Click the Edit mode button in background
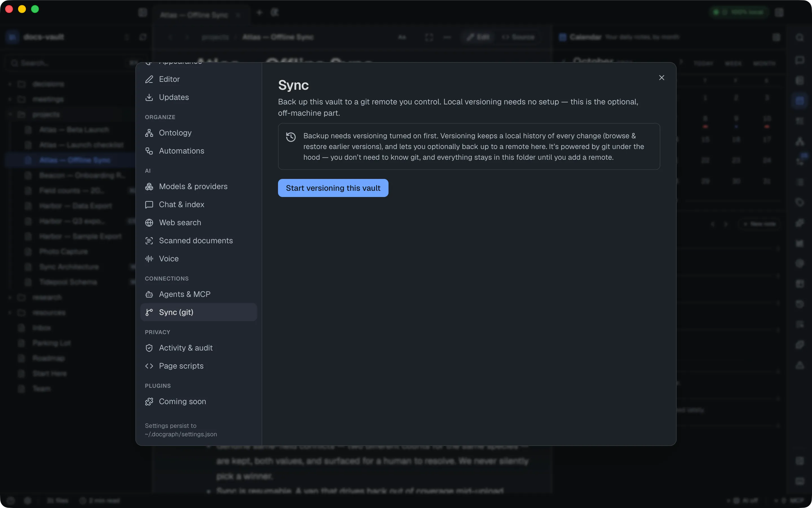Image resolution: width=812 pixels, height=508 pixels. (x=478, y=37)
